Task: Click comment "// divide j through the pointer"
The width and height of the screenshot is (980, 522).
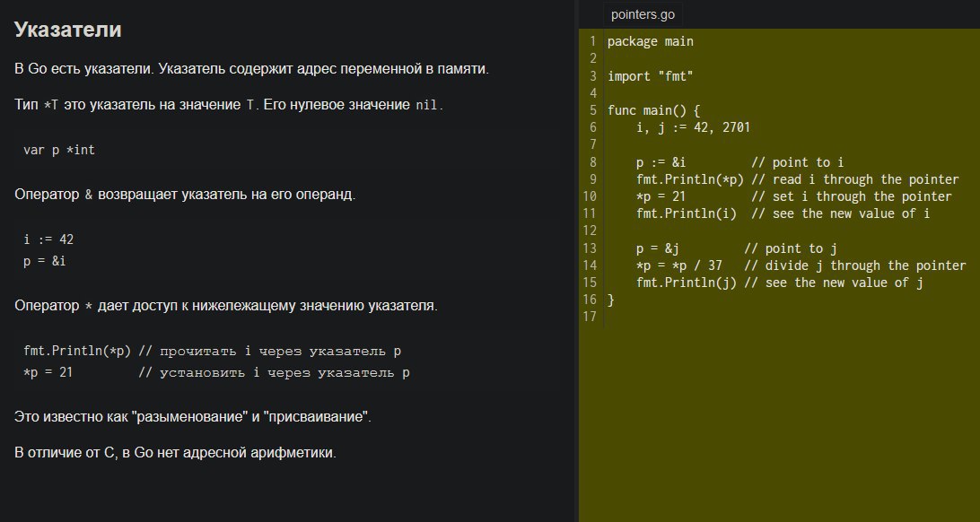Action: (x=855, y=265)
